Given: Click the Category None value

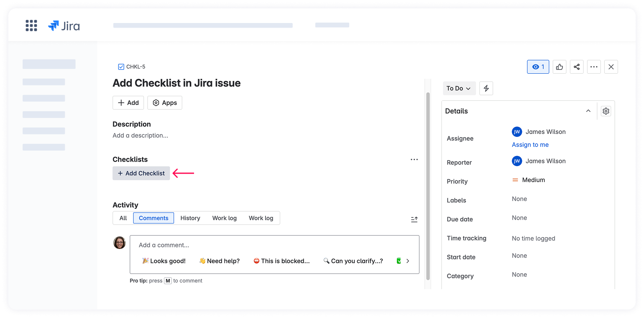Looking at the screenshot, I should tap(519, 274).
